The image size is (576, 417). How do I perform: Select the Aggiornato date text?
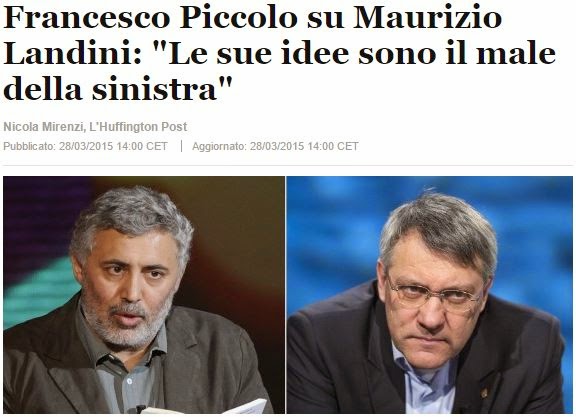(x=275, y=146)
